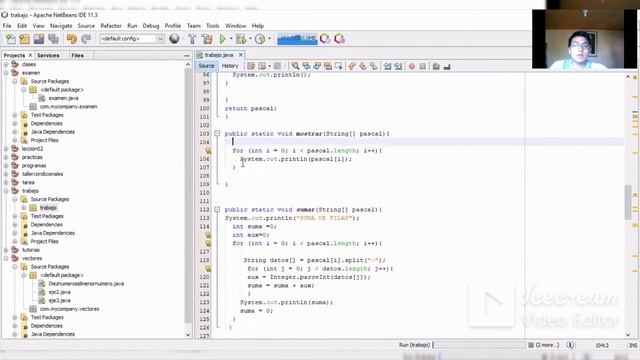Click the Find Previous Occurrence icon
This screenshot has width=640, height=360.
click(306, 66)
